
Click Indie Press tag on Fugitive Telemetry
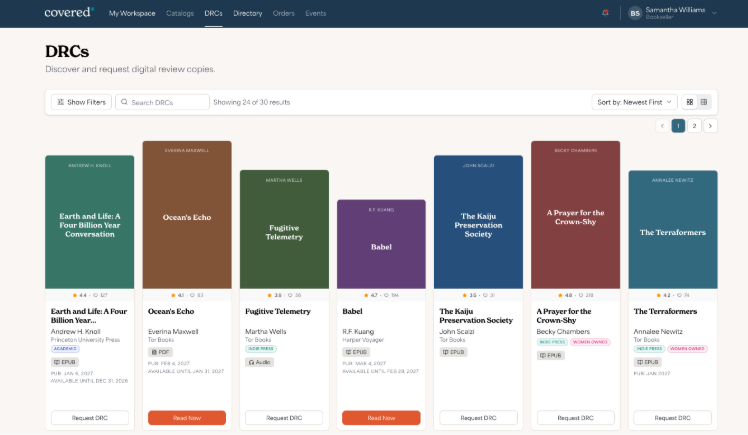pos(261,349)
